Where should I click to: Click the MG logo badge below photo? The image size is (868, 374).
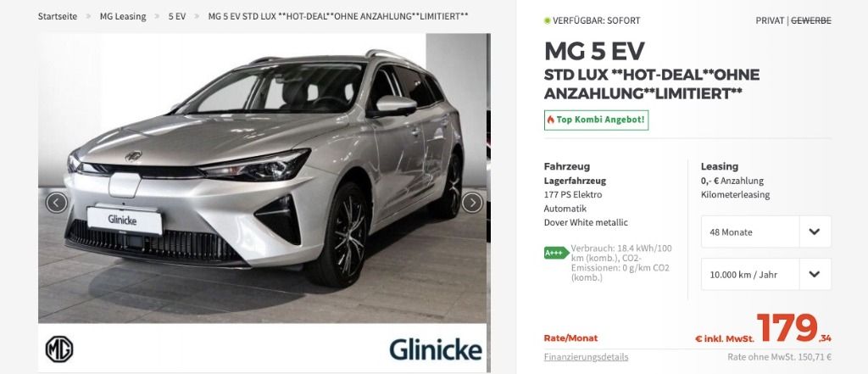(x=59, y=349)
